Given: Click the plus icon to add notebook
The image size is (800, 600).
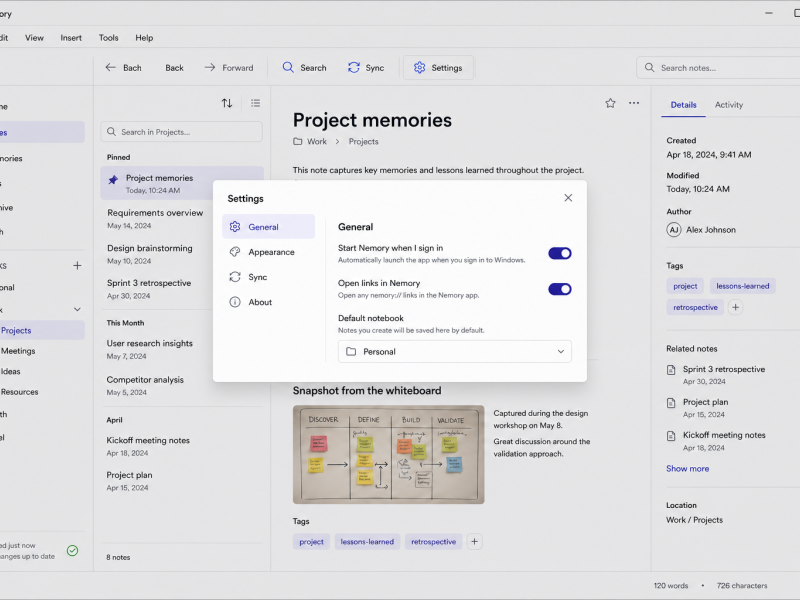Looking at the screenshot, I should point(77,265).
